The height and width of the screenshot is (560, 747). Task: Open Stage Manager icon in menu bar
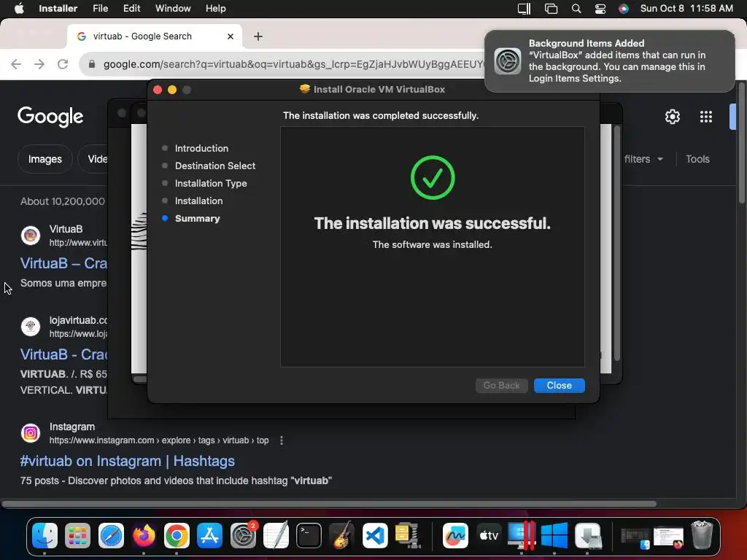(551, 9)
